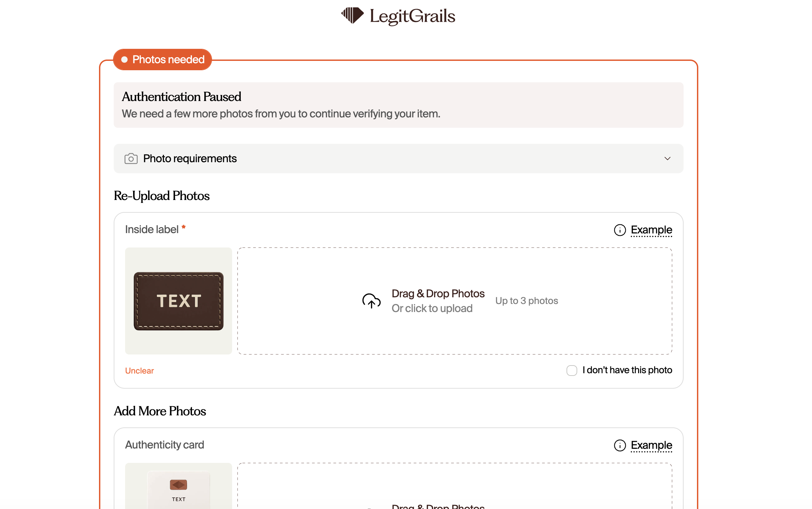812x509 pixels.
Task: Click the LegitGrails wordmark at the top
Action: pos(412,16)
